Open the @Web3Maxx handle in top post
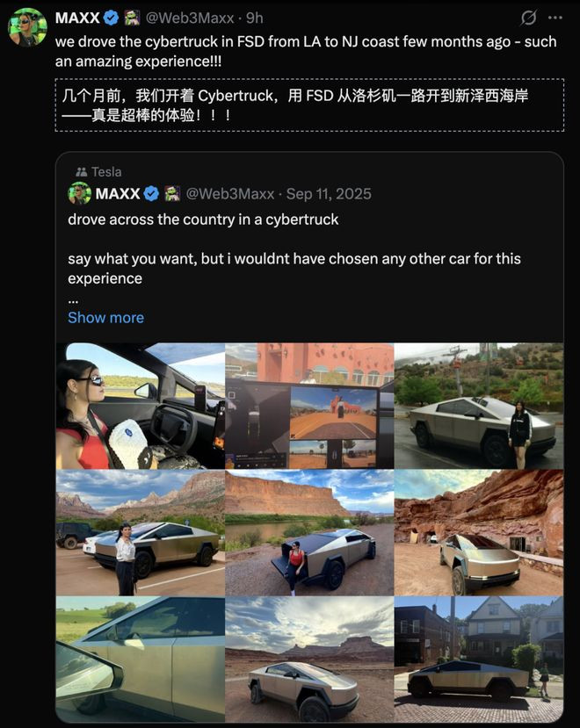The image size is (580, 728). click(190, 18)
